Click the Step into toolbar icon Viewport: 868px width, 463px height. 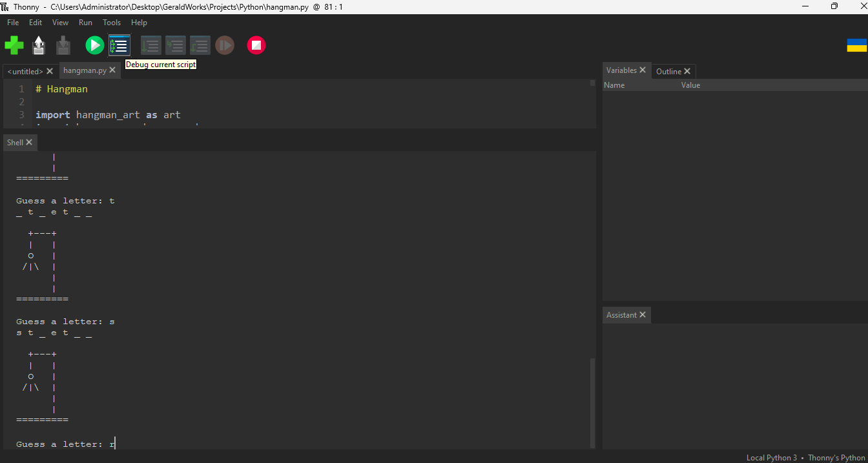(x=176, y=45)
